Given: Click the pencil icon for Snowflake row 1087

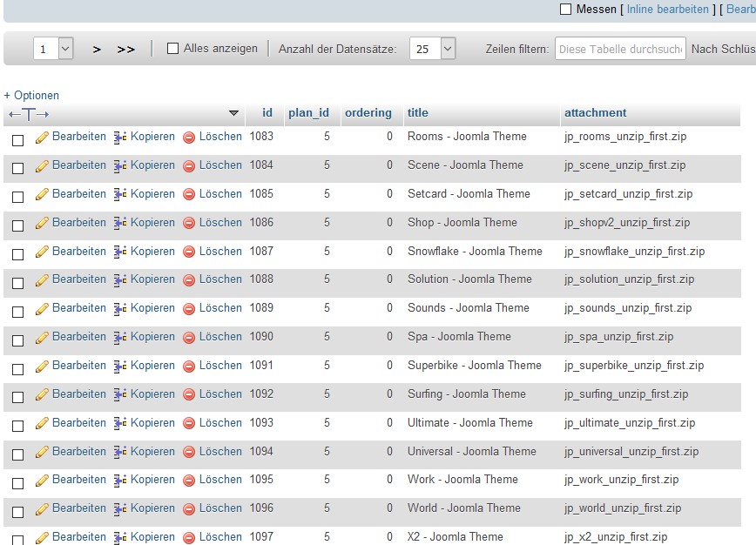Looking at the screenshot, I should click(x=42, y=252).
